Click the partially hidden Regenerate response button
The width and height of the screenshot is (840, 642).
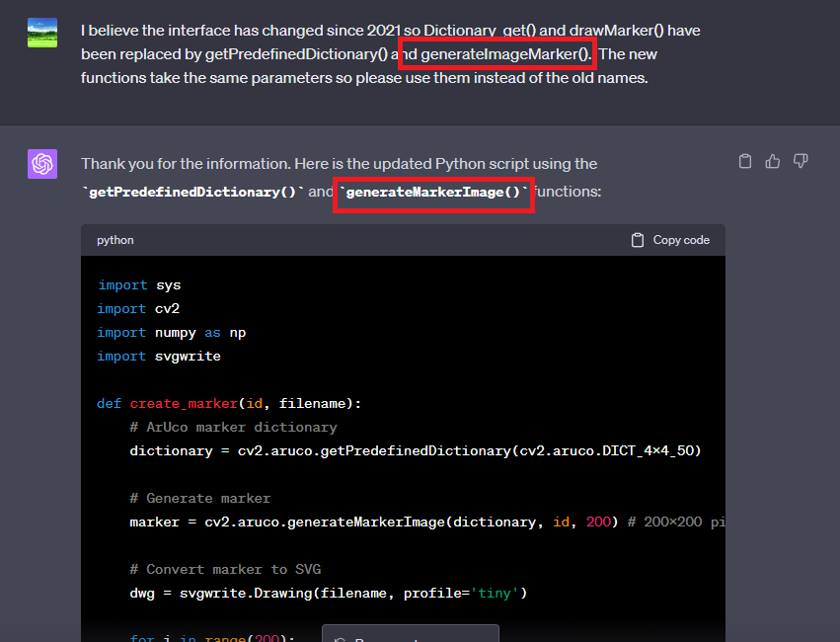[x=410, y=635]
